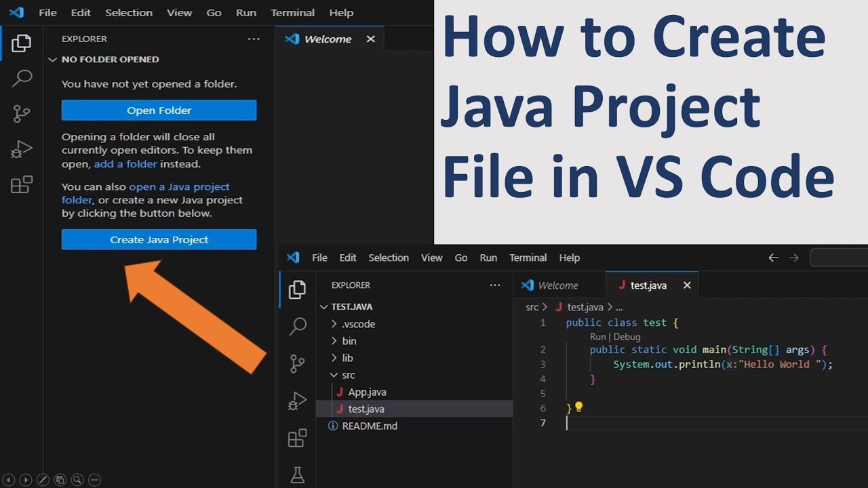Open Help menu in the upper-left window

pos(341,12)
